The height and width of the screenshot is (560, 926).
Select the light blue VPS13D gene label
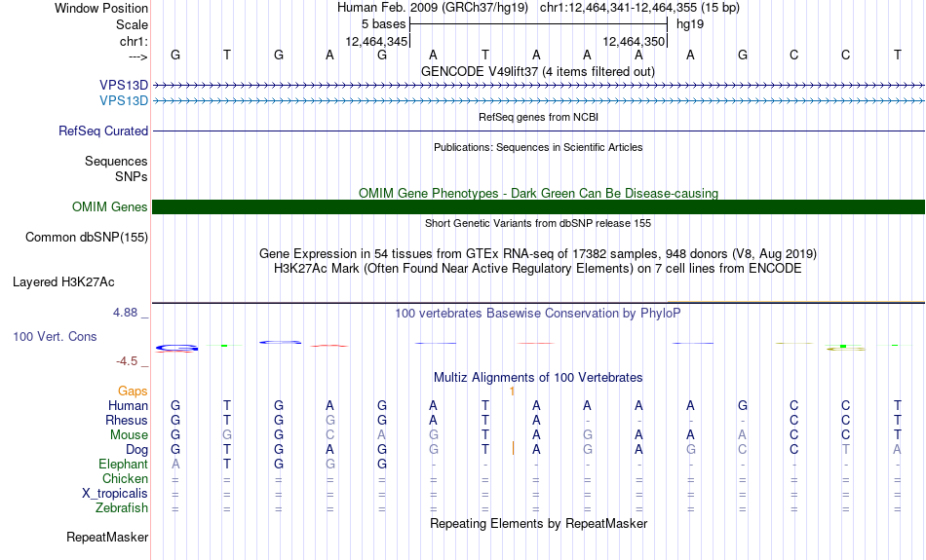124,101
